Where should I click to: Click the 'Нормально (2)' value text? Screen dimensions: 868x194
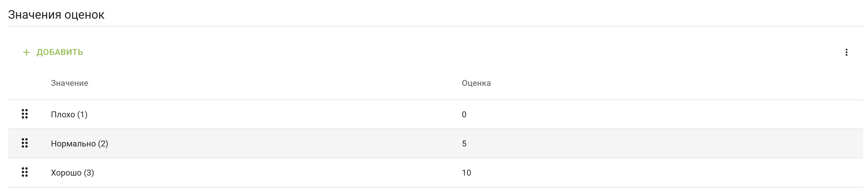(79, 143)
